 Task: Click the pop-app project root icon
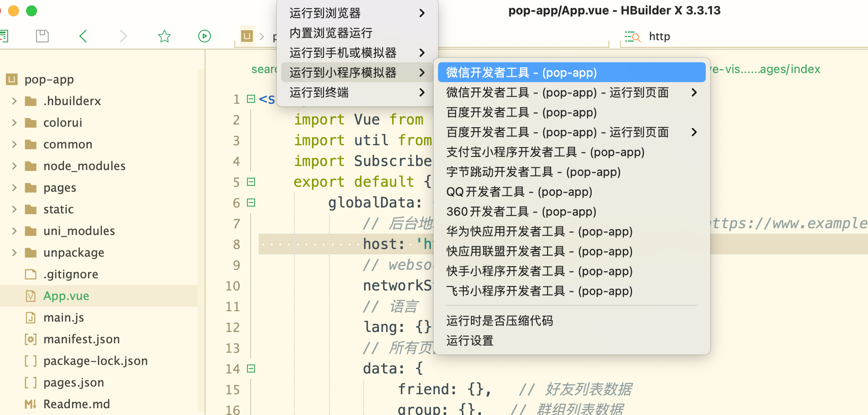pos(12,79)
